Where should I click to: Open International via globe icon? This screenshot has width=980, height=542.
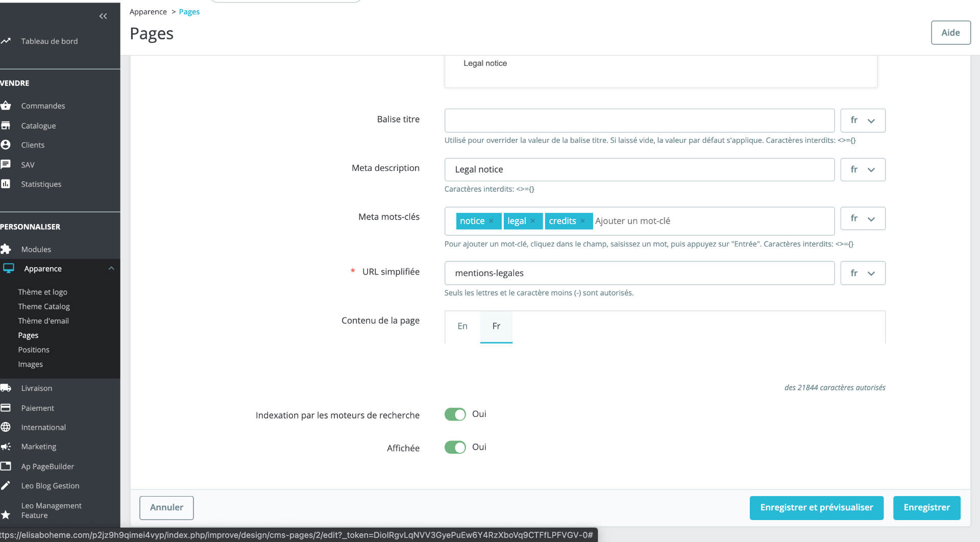(6, 427)
